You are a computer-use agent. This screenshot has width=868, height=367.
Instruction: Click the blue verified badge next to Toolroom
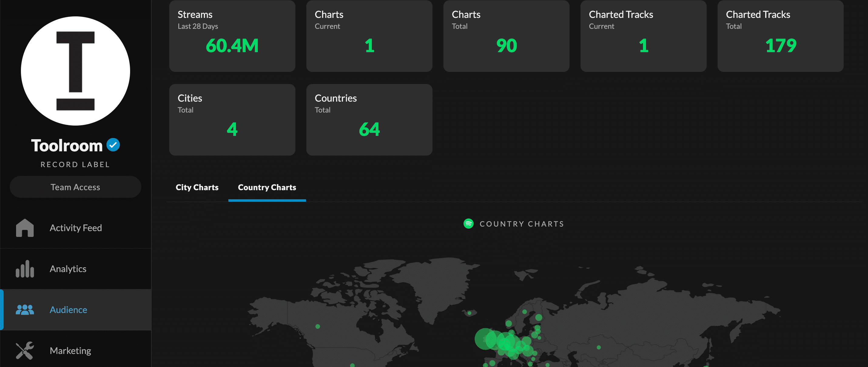click(x=113, y=145)
